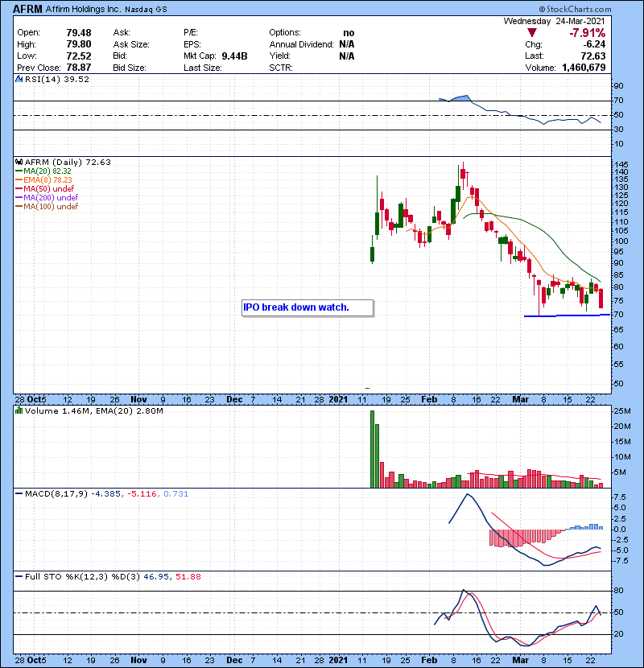Viewport: 644px width, 668px height.
Task: Click the MACD(8,17,9) indicator label
Action: [56, 494]
